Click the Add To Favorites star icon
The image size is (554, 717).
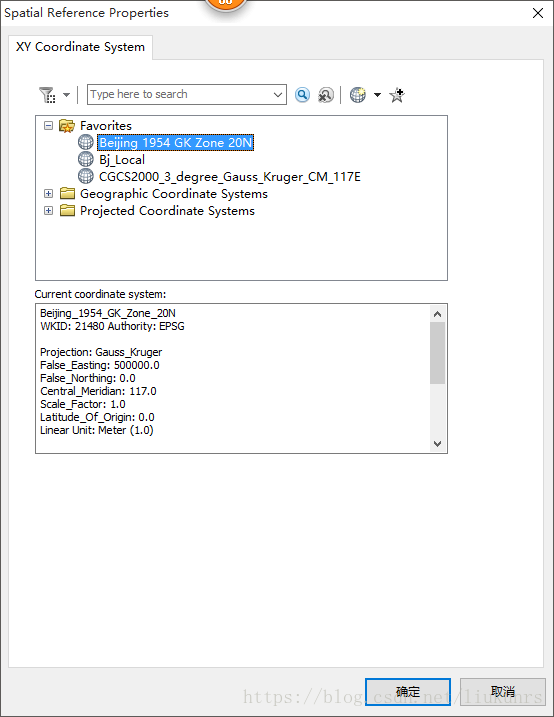(x=397, y=95)
